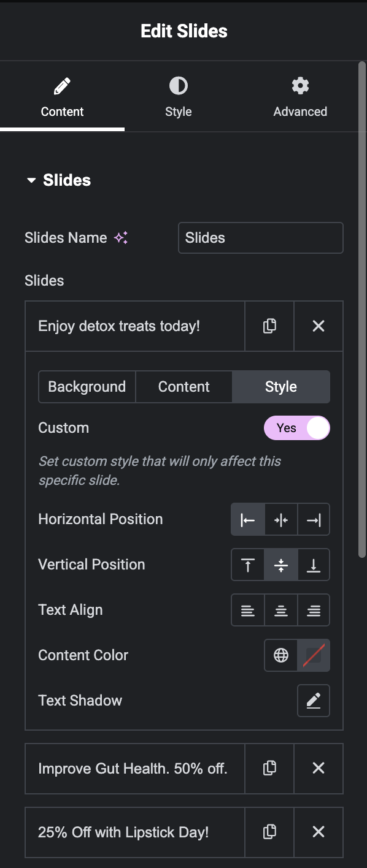Set horizontal position to right
The image size is (367, 868).
point(314,520)
